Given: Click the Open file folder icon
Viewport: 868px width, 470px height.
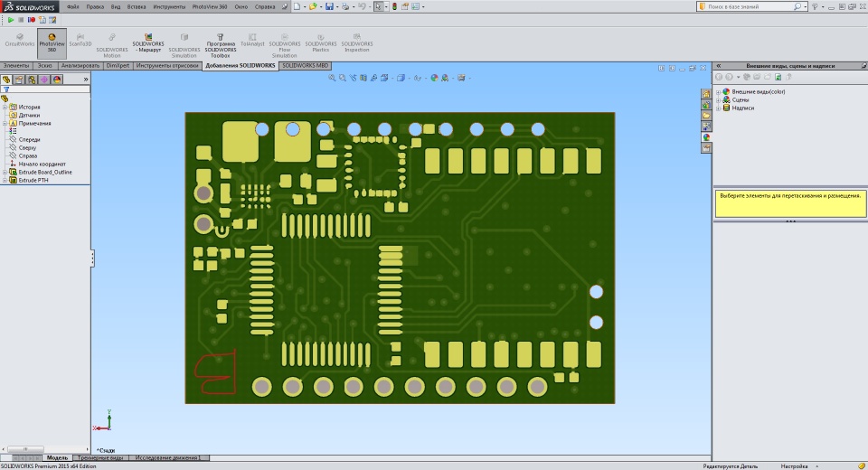Looking at the screenshot, I should tap(313, 6).
